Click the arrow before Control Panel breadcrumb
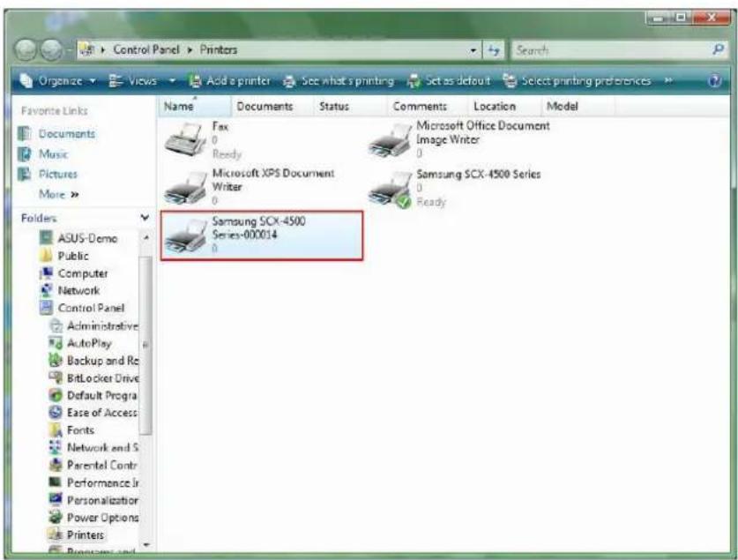Viewport: 738px width, 560px height. (102, 50)
